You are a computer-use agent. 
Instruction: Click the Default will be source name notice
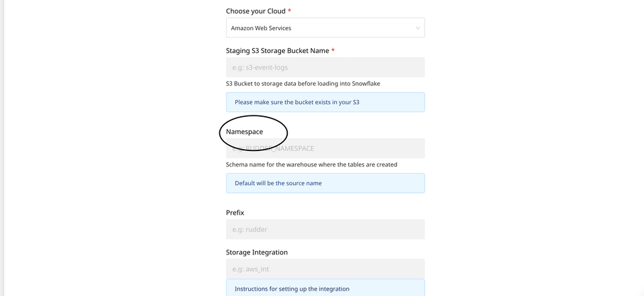click(x=278, y=183)
